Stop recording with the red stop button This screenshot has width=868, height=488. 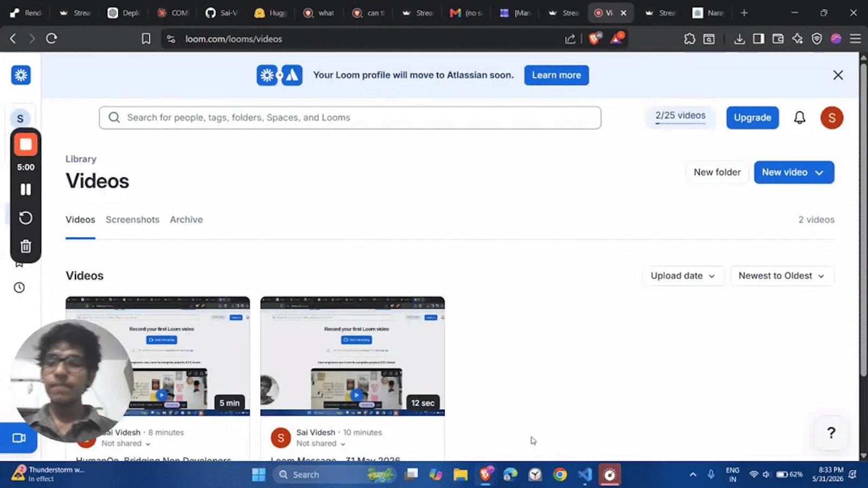click(x=25, y=145)
